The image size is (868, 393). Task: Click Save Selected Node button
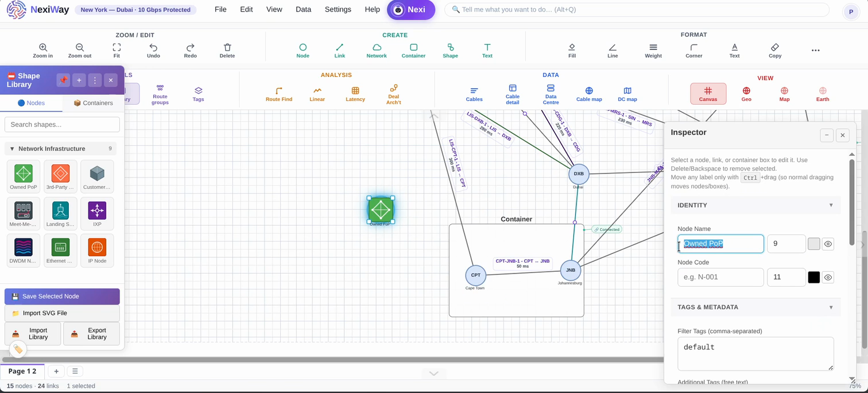tap(62, 296)
